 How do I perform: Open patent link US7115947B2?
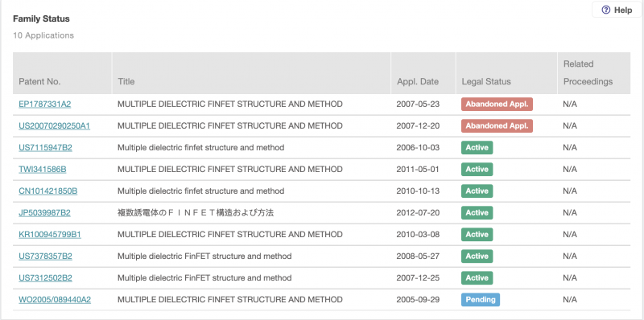click(45, 148)
